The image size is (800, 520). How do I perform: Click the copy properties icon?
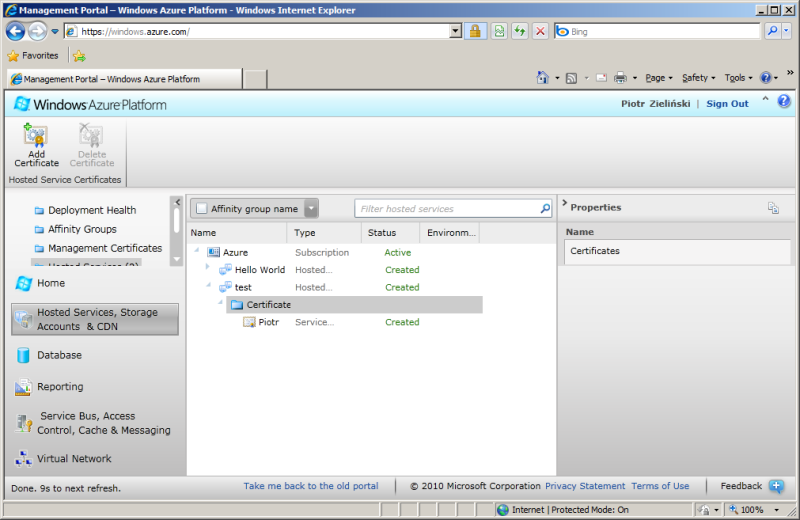[x=773, y=208]
